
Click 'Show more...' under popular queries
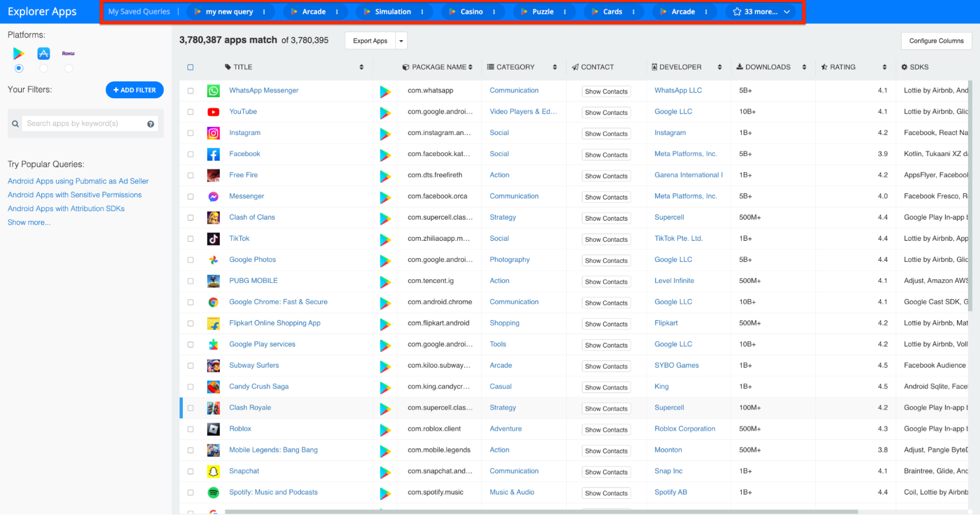29,222
